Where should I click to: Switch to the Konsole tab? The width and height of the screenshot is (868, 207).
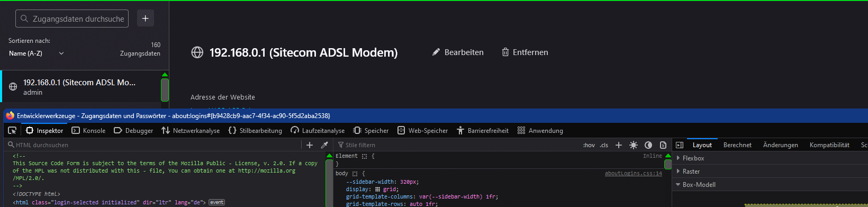[x=88, y=131]
